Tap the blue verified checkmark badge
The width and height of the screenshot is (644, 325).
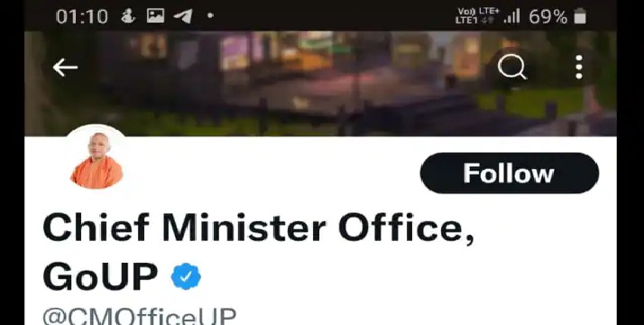point(186,276)
